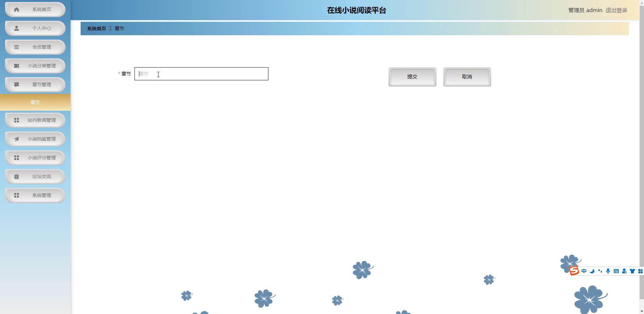The width and height of the screenshot is (644, 314).
Task: Click 管理员 admin user label
Action: [x=585, y=10]
